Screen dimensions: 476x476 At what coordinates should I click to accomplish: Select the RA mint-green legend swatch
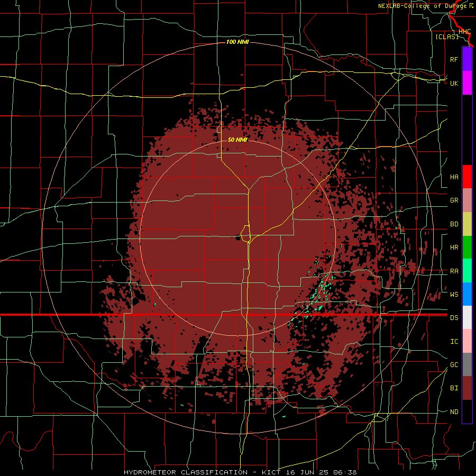tap(467, 271)
